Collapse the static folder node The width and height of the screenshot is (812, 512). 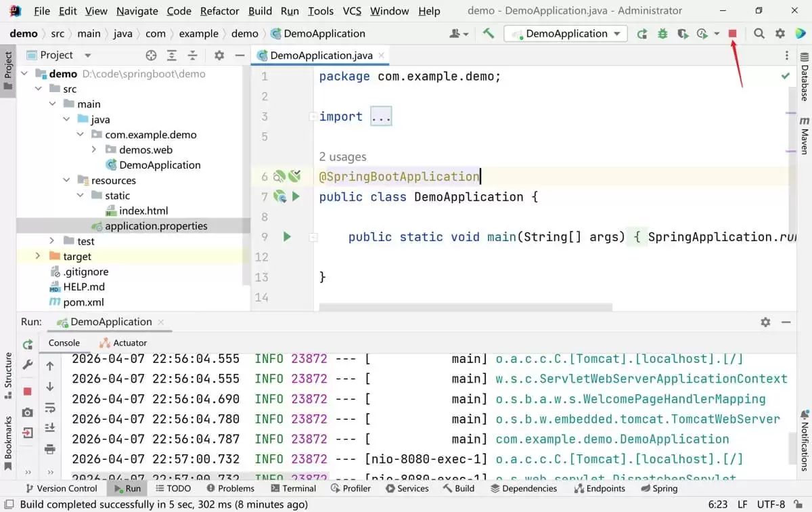(x=81, y=195)
